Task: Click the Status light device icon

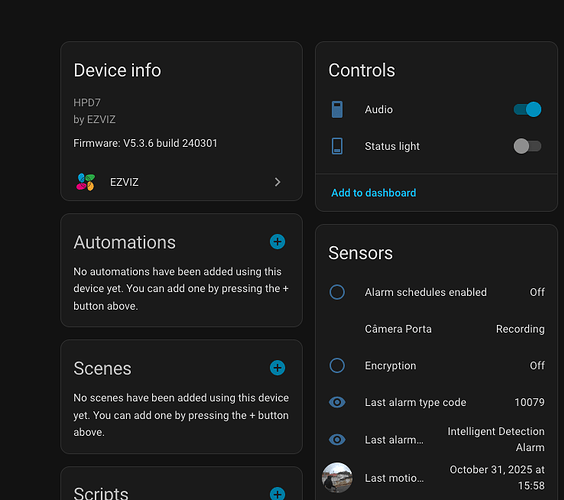Action: 337,146
